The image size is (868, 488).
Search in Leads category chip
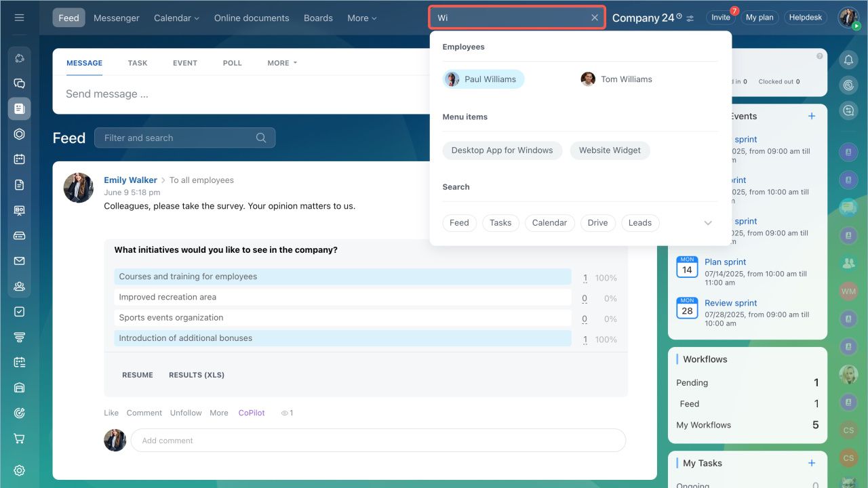640,223
